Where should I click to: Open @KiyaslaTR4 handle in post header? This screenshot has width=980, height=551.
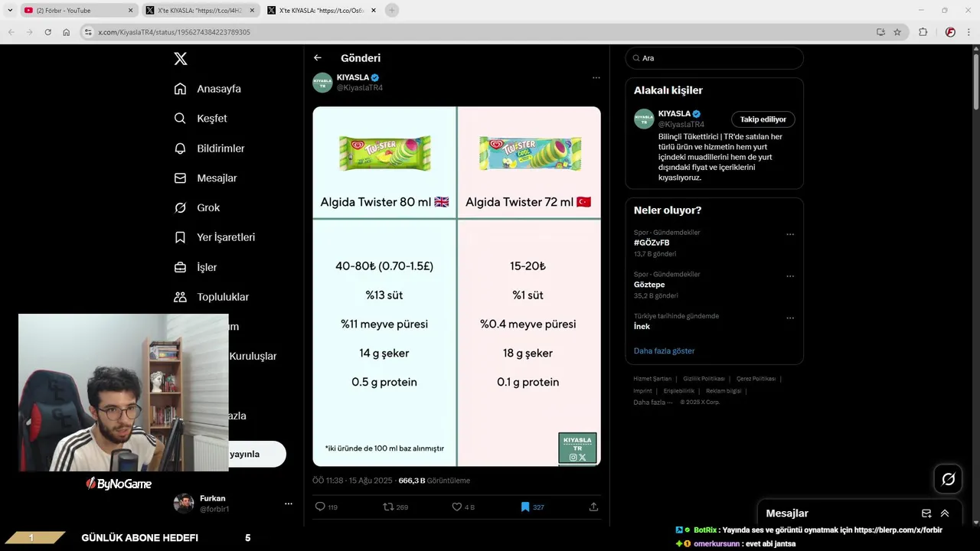360,88
